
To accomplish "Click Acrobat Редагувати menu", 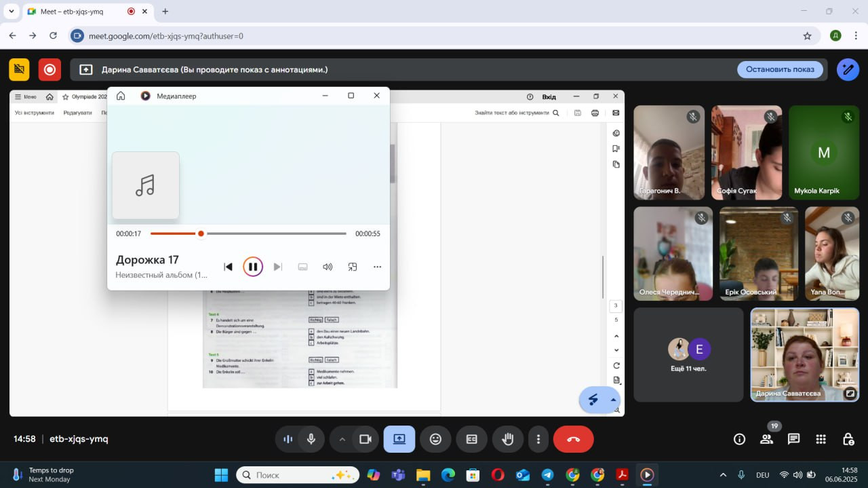I will point(77,113).
